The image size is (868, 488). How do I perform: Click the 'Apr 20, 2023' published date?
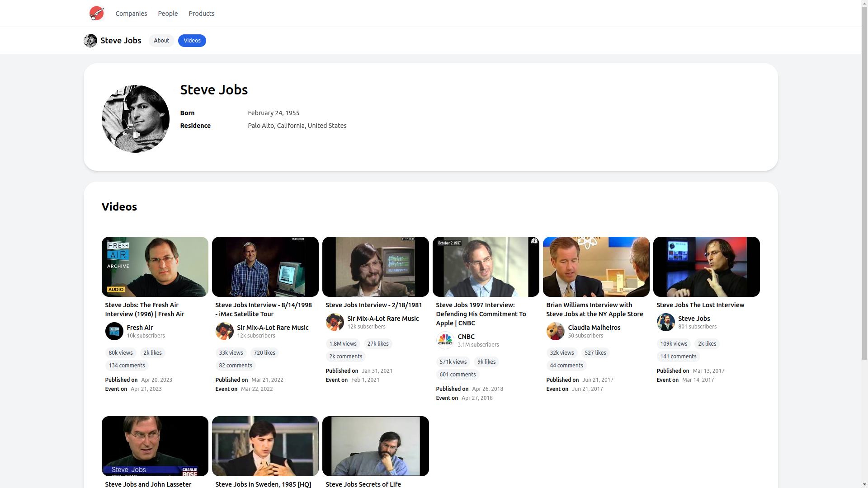pyautogui.click(x=157, y=380)
